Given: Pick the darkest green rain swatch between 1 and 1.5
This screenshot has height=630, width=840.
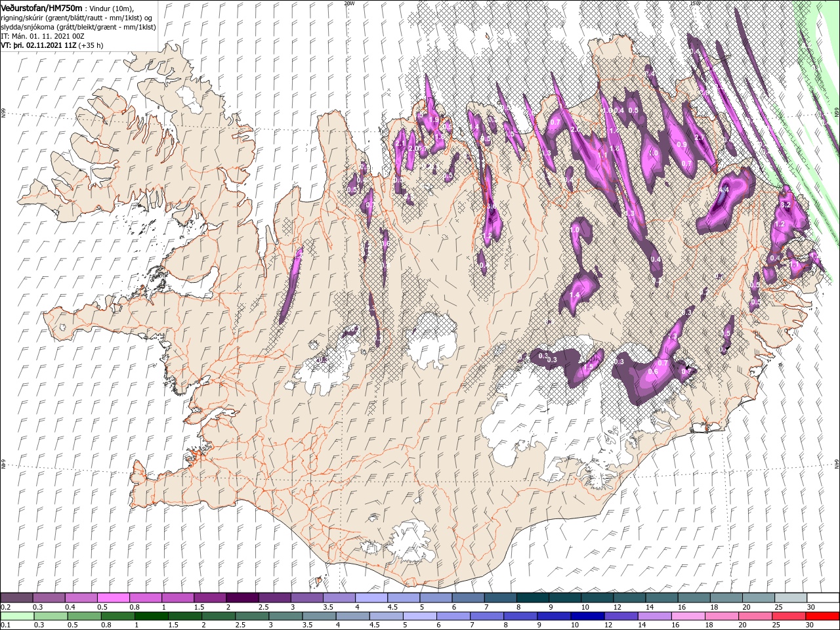Looking at the screenshot, I should (x=151, y=616).
